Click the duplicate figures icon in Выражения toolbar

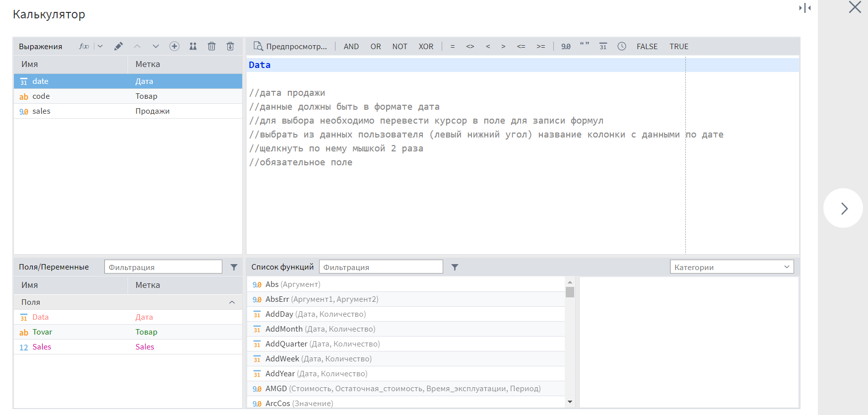click(193, 46)
